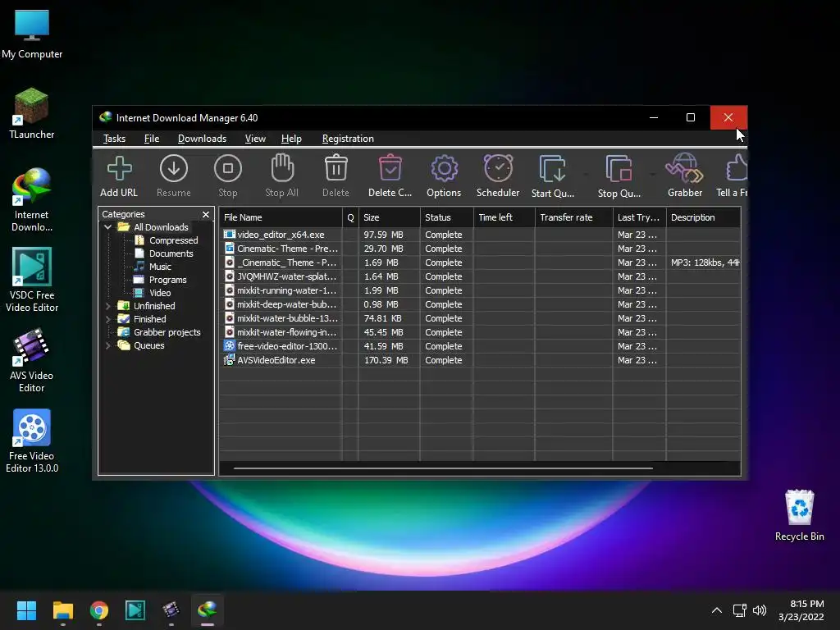The height and width of the screenshot is (630, 840).
Task: Stop Queue dropdown arrow beside the icon
Action: pos(652,175)
